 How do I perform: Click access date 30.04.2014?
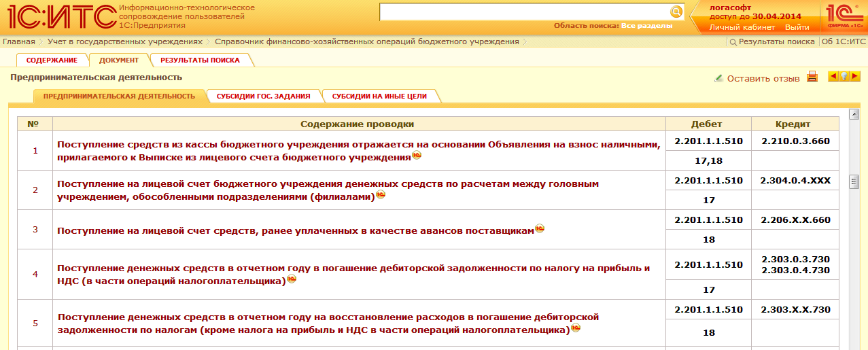[x=777, y=16]
